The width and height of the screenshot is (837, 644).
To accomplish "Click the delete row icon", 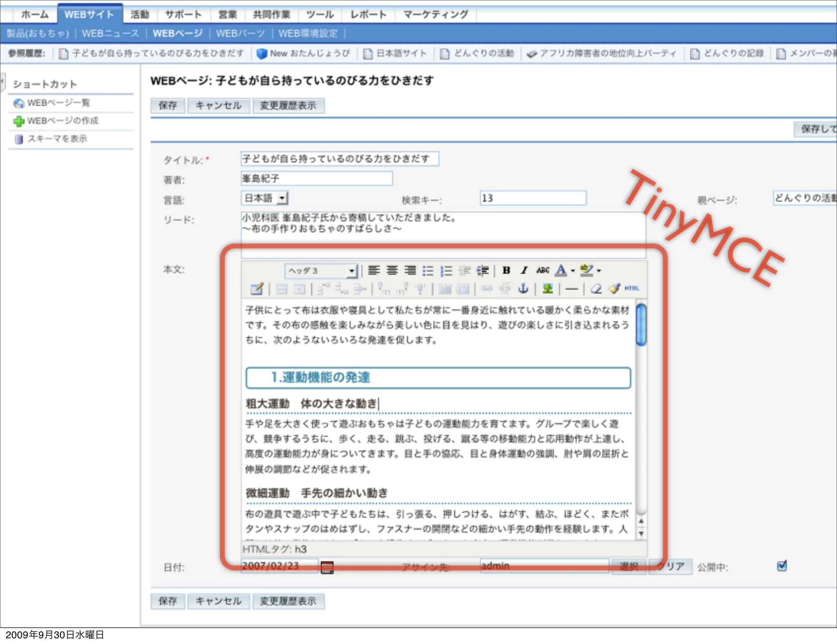I will [x=360, y=289].
